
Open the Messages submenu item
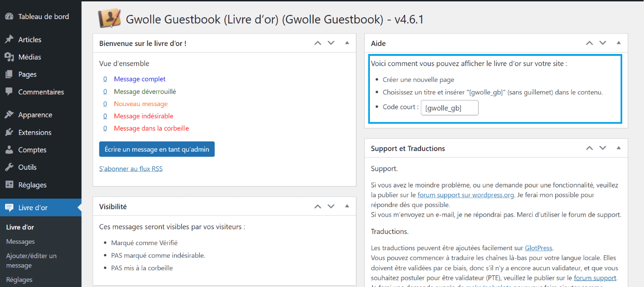pyautogui.click(x=20, y=241)
